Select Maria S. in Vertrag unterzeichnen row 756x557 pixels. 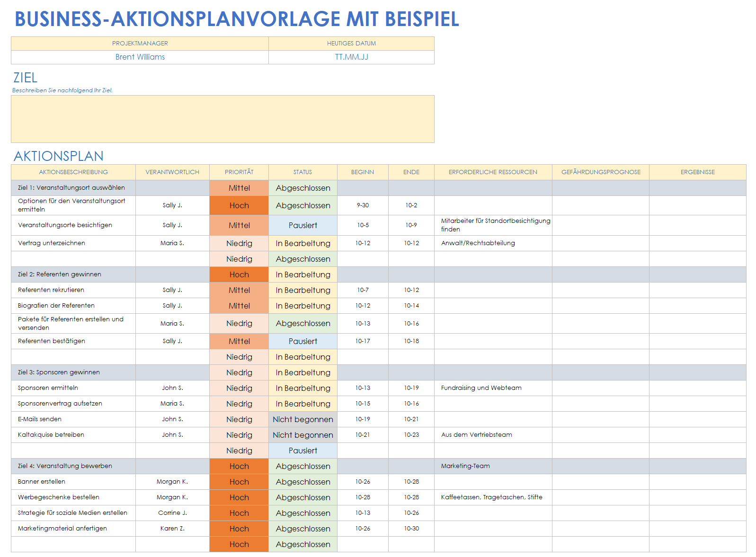[x=172, y=243]
